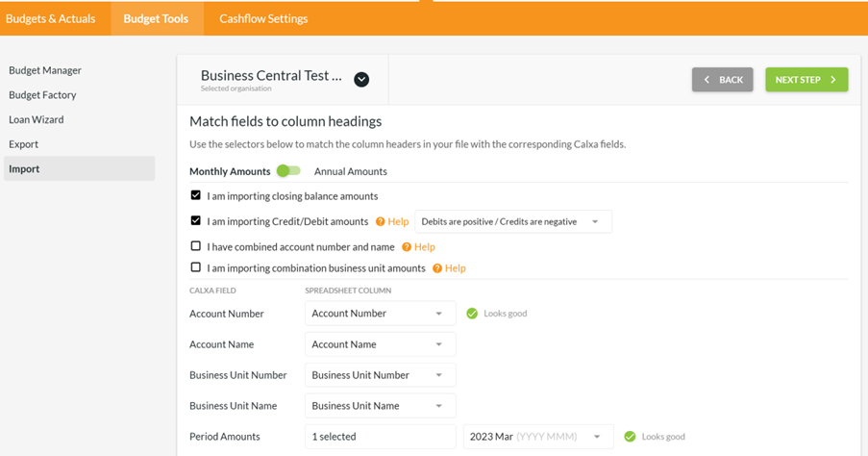The height and width of the screenshot is (456, 868).
Task: Click the organisation selector chevron icon
Action: click(x=361, y=80)
